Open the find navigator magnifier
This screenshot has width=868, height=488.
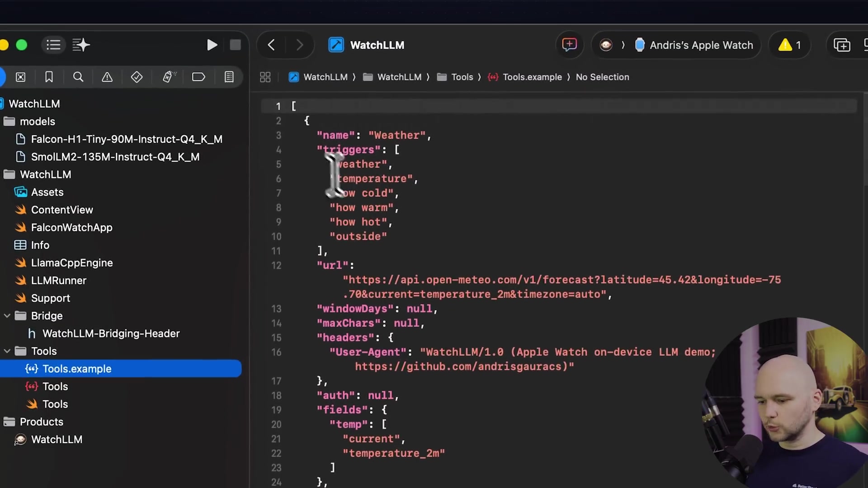(78, 77)
